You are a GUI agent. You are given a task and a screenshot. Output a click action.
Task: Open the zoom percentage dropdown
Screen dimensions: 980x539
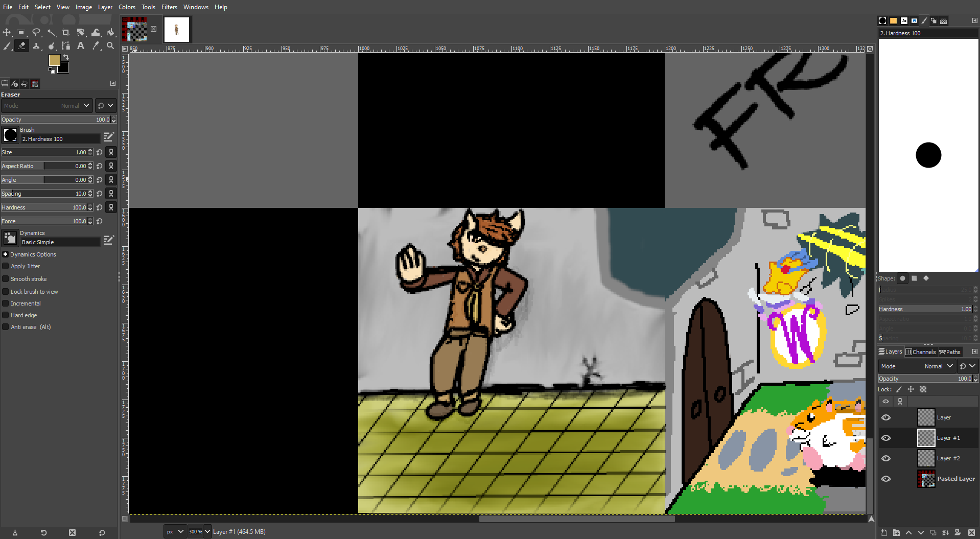coord(207,531)
